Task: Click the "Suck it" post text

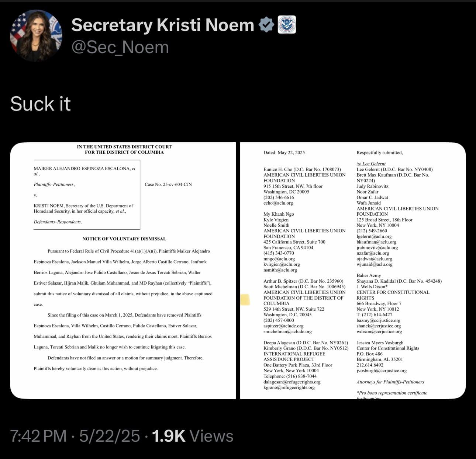Action: click(x=41, y=104)
